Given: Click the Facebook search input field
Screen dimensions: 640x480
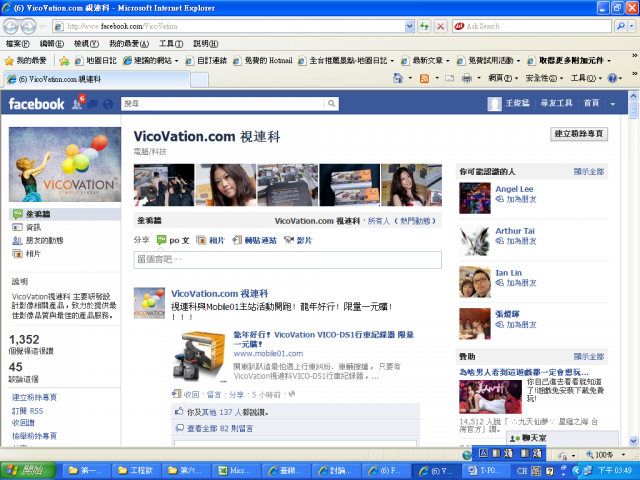Looking at the screenshot, I should point(223,104).
